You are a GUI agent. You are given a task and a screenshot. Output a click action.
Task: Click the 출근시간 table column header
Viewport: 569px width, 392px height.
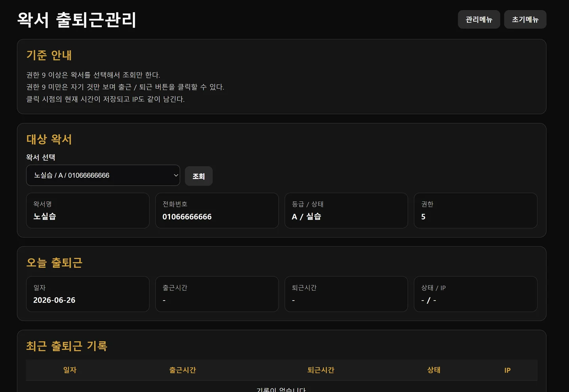point(183,370)
